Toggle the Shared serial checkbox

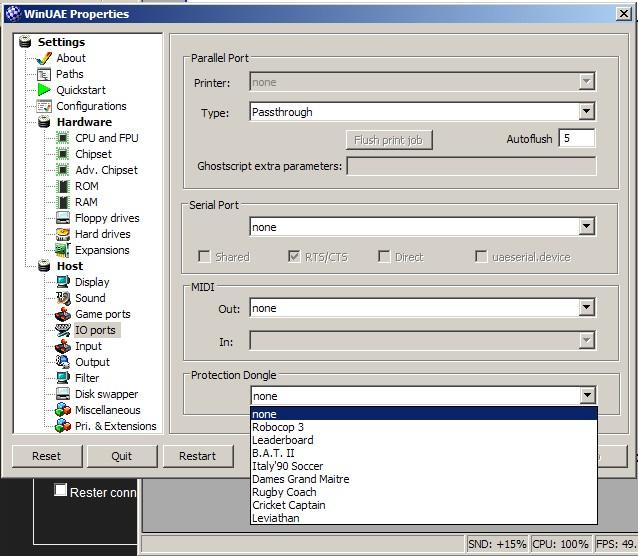(x=204, y=257)
